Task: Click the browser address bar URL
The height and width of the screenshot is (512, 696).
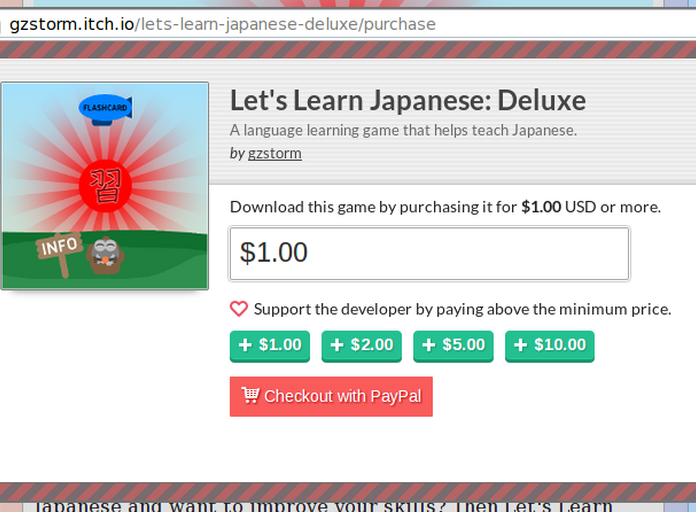Action: [222, 24]
